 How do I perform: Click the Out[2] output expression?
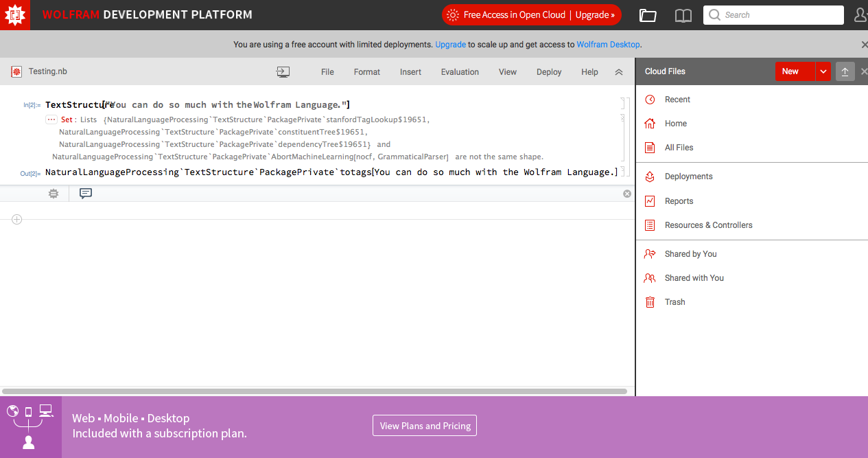(x=331, y=172)
